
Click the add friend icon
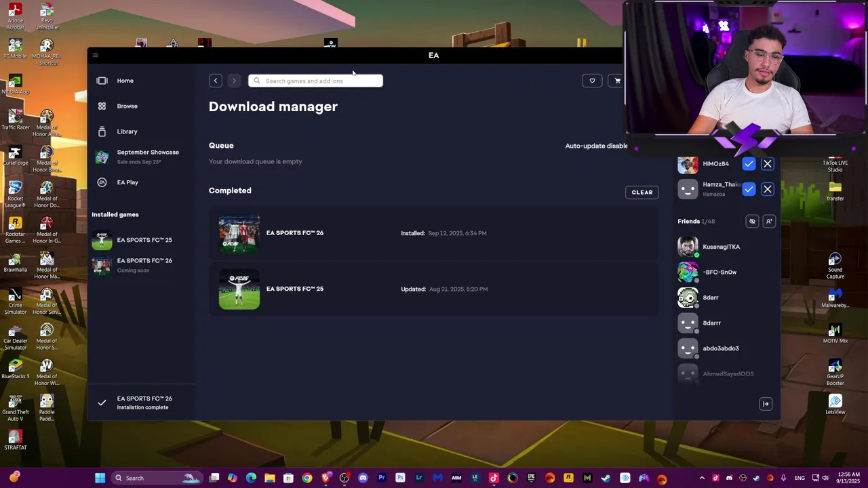pyautogui.click(x=769, y=222)
